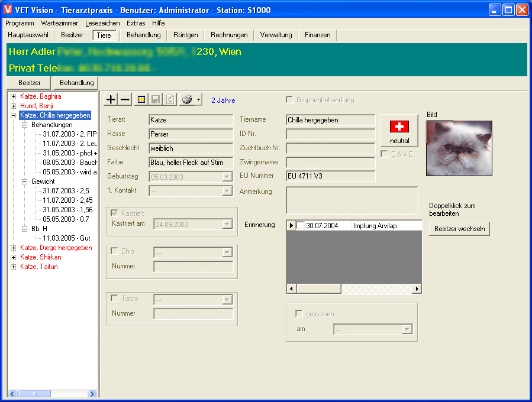Open the print options dropdown arrow
The width and height of the screenshot is (532, 402).
(198, 100)
